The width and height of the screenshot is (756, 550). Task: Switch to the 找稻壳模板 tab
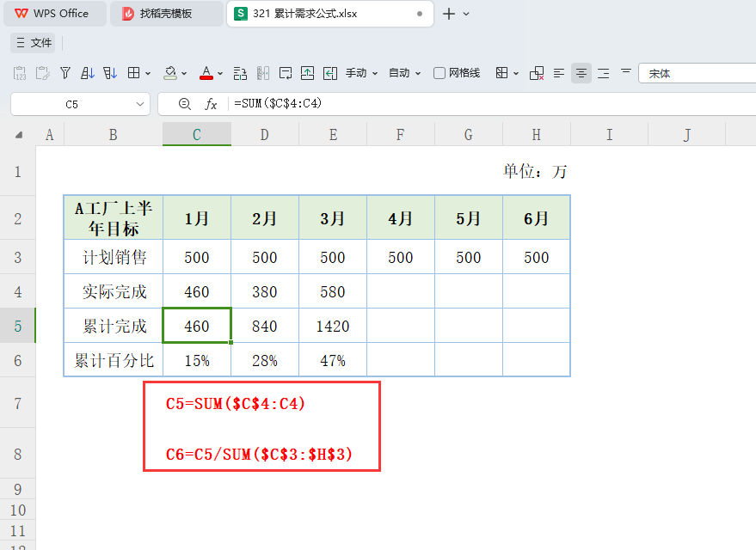166,14
